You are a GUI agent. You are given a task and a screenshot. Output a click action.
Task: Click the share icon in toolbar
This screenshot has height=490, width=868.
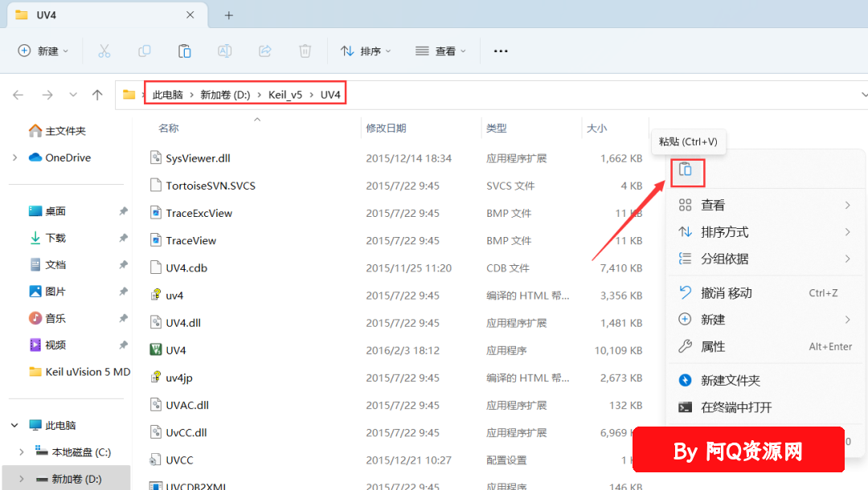(x=265, y=51)
